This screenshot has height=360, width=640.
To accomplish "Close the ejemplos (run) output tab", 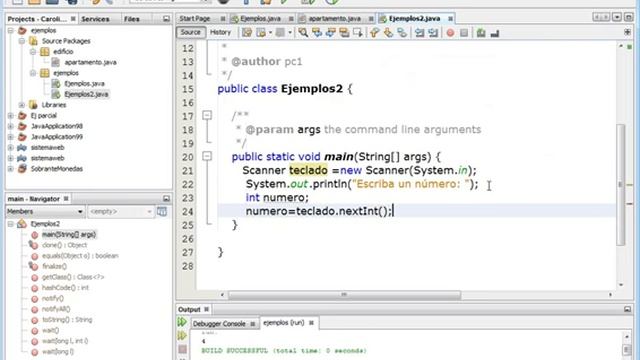I will (311, 322).
